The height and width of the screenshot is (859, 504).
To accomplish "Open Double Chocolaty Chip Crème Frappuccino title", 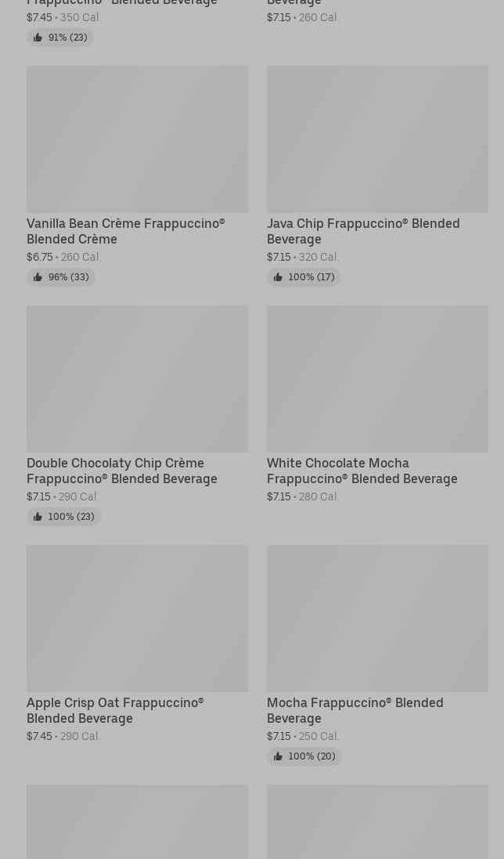I will tap(122, 471).
